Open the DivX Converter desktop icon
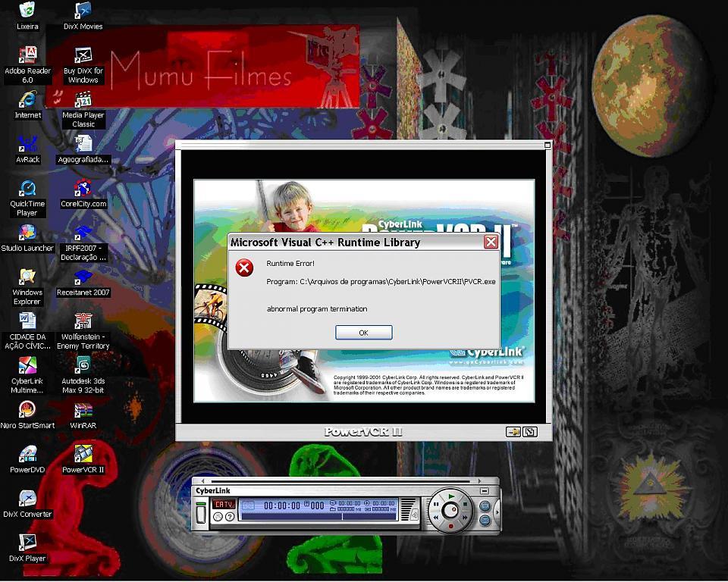Screen dimensions: 728x582 point(27,504)
